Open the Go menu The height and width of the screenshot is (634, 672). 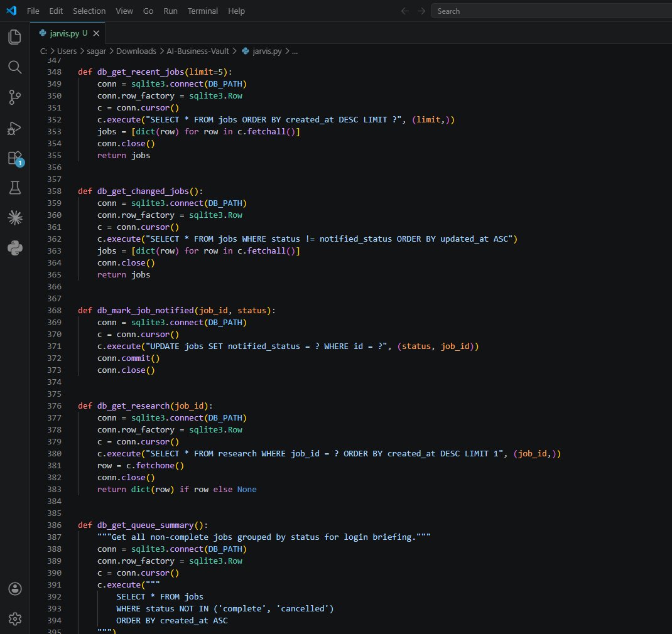[x=148, y=11]
